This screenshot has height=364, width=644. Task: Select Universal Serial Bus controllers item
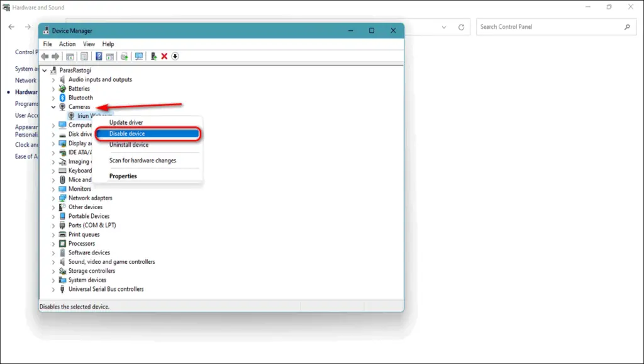(106, 289)
